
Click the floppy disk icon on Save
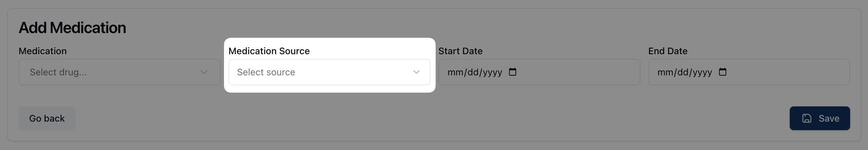[807, 118]
